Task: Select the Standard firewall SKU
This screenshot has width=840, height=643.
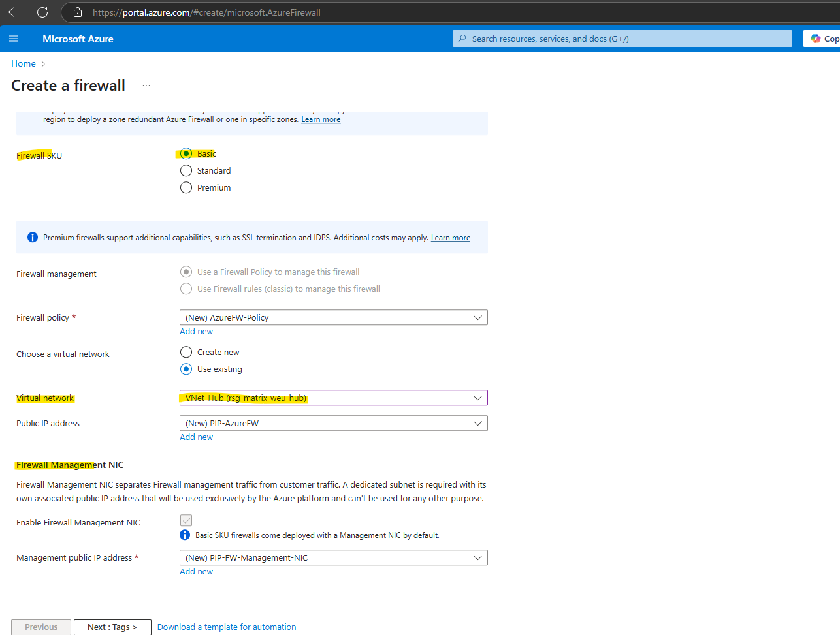Action: click(186, 170)
